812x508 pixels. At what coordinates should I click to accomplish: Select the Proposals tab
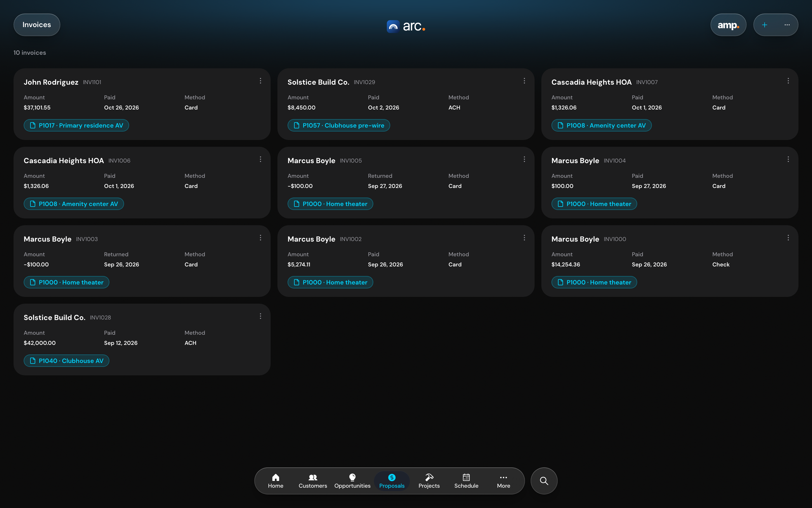pyautogui.click(x=392, y=481)
